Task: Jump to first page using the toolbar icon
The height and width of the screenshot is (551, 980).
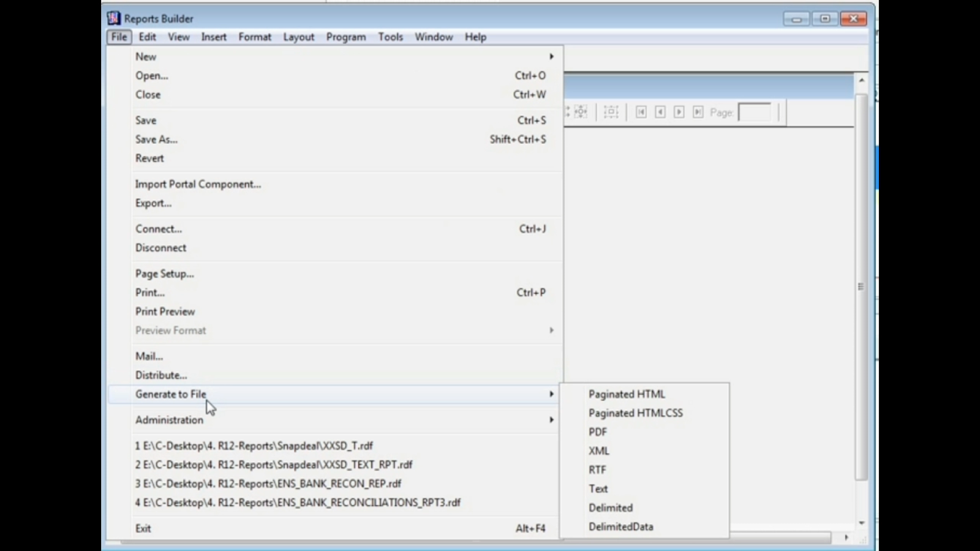Action: (641, 112)
